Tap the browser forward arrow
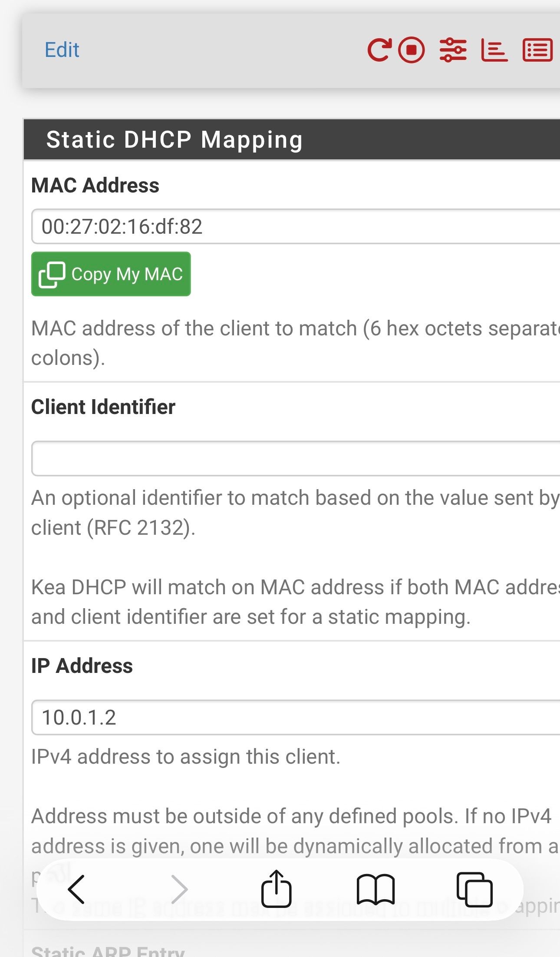The height and width of the screenshot is (957, 560). point(178,889)
